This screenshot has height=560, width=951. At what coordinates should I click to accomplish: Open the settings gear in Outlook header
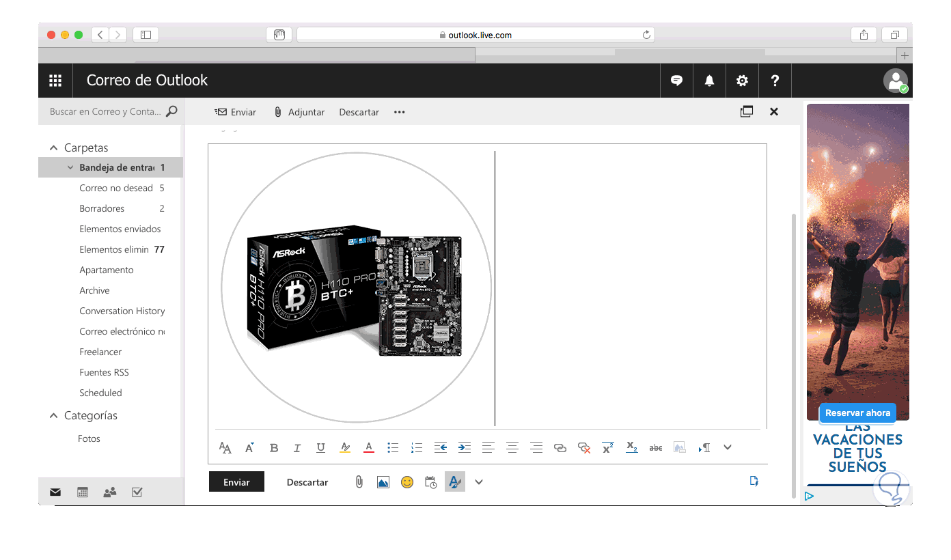pyautogui.click(x=742, y=81)
